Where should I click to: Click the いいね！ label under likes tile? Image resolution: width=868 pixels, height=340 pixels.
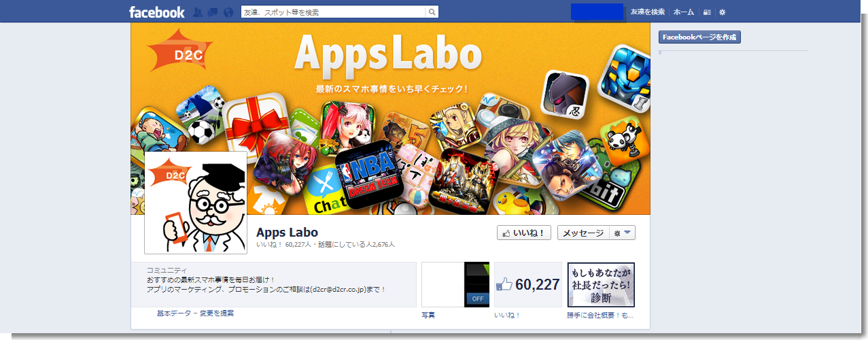tap(507, 316)
